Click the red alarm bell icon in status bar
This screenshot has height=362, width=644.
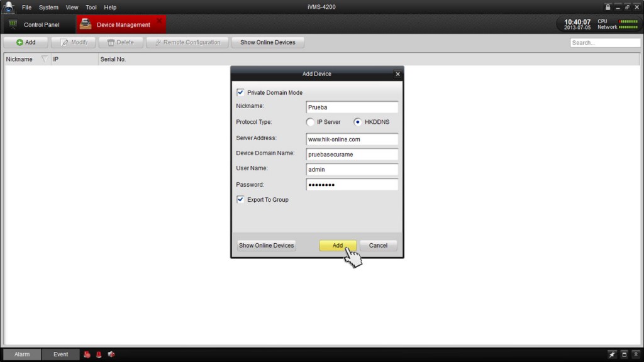coord(99,354)
